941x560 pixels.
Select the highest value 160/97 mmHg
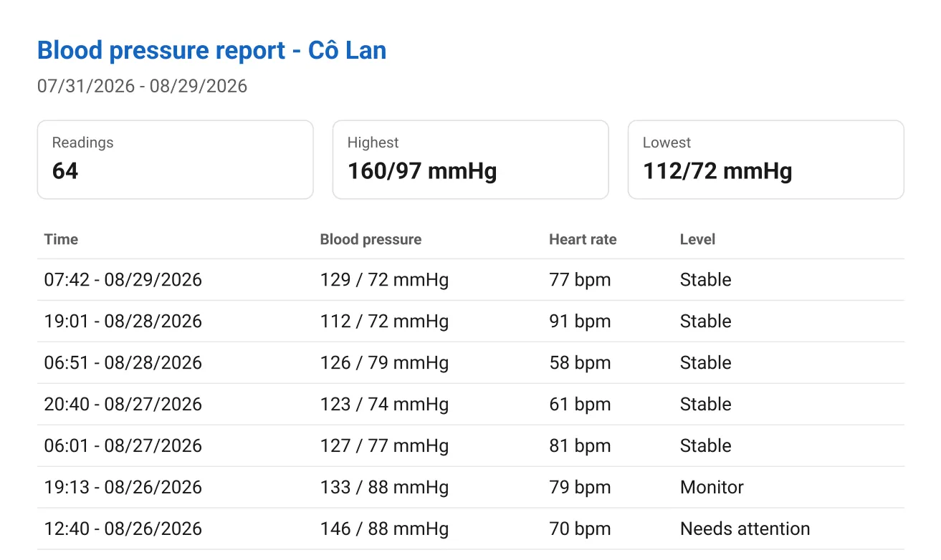coord(422,171)
